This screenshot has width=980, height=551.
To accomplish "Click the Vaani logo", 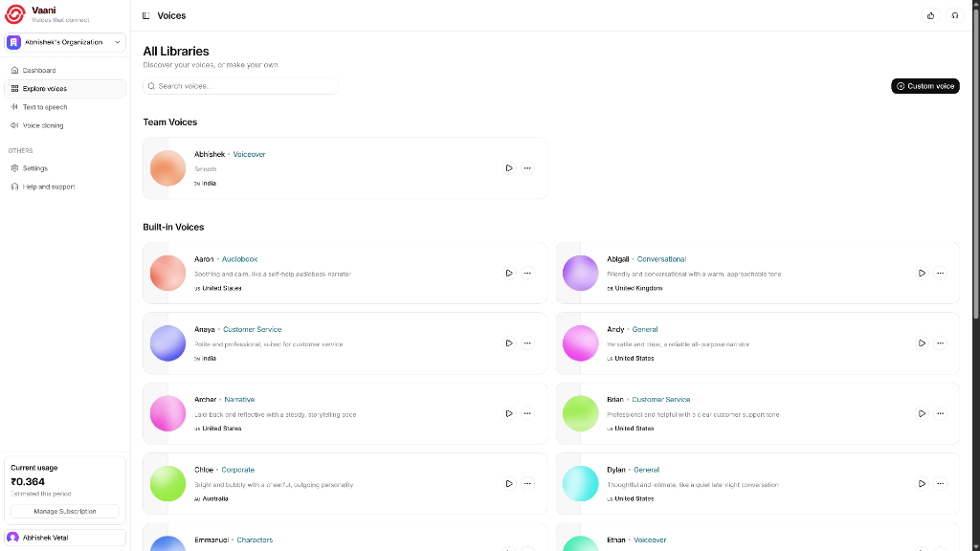I will pos(15,14).
